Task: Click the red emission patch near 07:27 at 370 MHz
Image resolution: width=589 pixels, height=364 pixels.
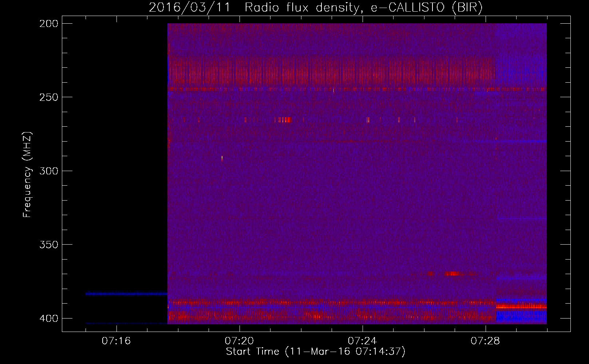Action: [x=452, y=273]
